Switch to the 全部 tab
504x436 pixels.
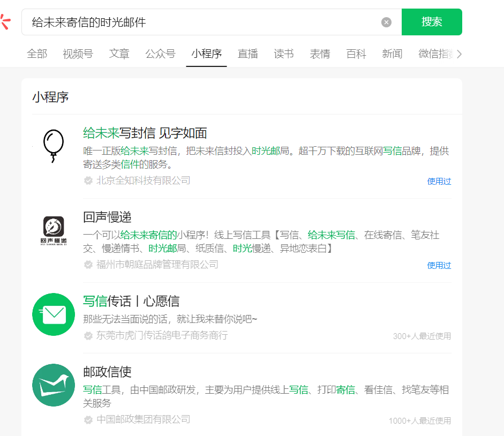(x=37, y=54)
